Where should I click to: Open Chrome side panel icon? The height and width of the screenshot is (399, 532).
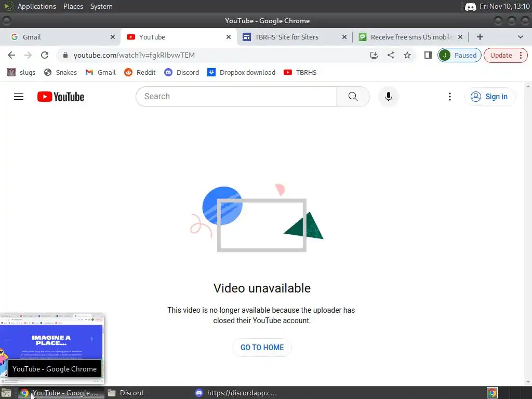click(x=428, y=55)
